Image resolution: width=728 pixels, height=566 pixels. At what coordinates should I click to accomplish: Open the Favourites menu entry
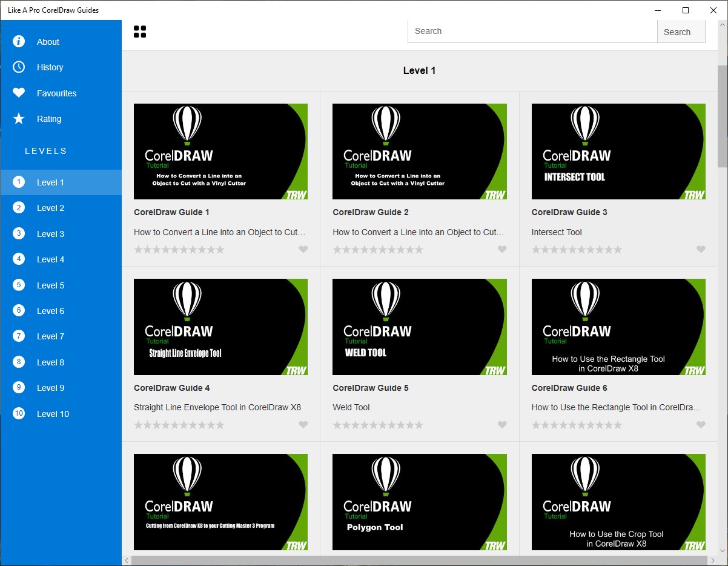61,93
